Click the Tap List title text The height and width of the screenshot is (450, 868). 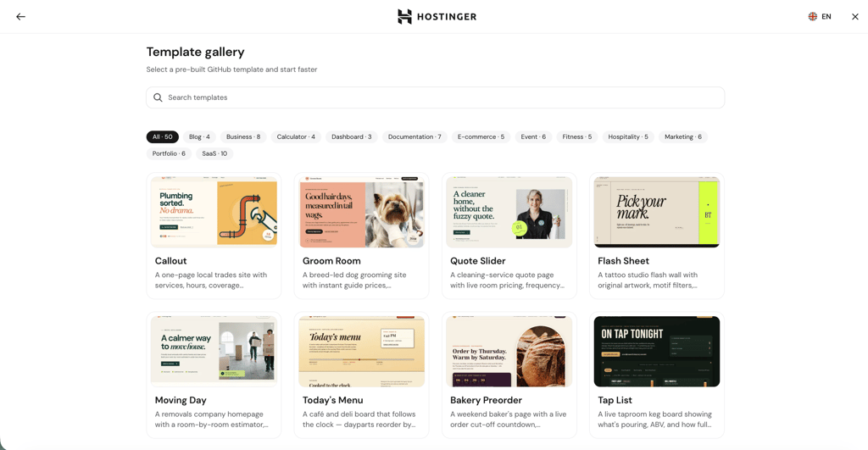click(615, 400)
